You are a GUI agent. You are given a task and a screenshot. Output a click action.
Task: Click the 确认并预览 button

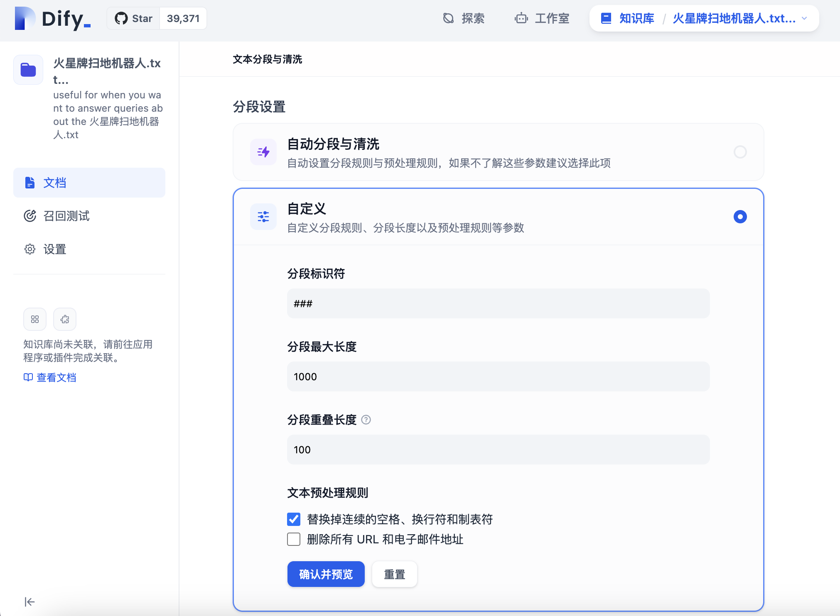(x=326, y=574)
